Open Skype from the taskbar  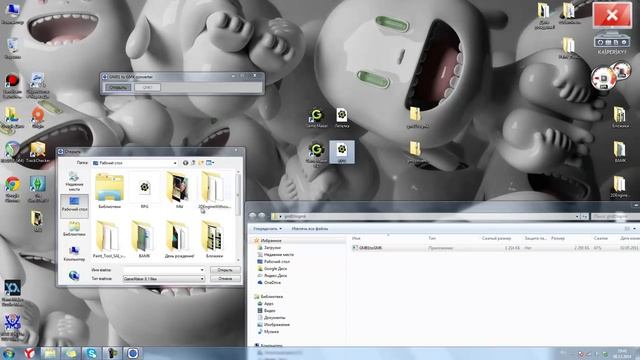pos(91,353)
